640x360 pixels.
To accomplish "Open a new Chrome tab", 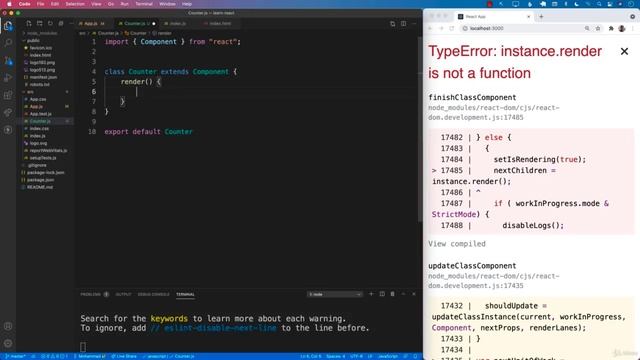I will tap(541, 17).
